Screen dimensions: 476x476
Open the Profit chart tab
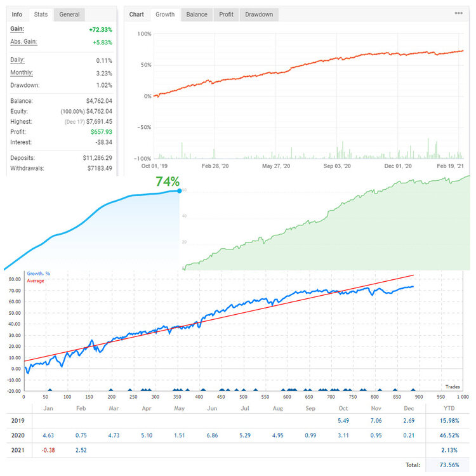click(226, 14)
